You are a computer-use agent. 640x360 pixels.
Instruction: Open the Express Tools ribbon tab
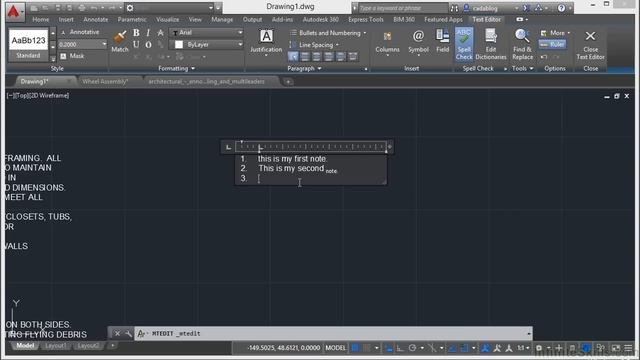pyautogui.click(x=366, y=19)
